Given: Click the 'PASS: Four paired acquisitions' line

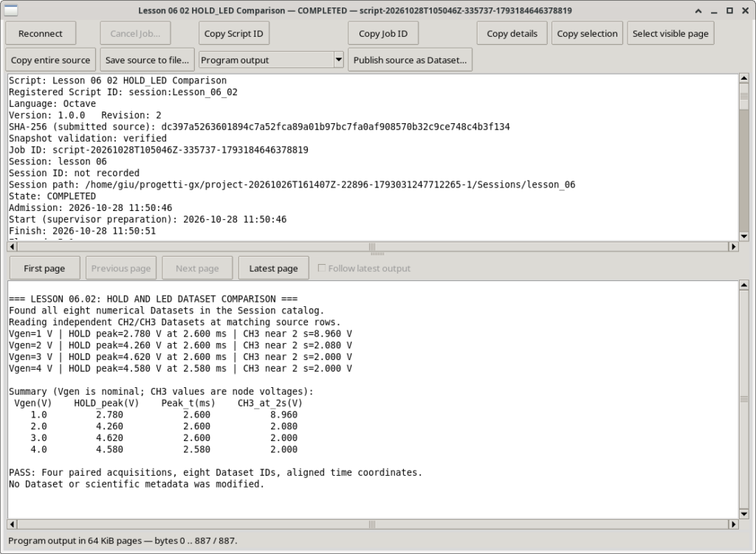Looking at the screenshot, I should pyautogui.click(x=216, y=473).
